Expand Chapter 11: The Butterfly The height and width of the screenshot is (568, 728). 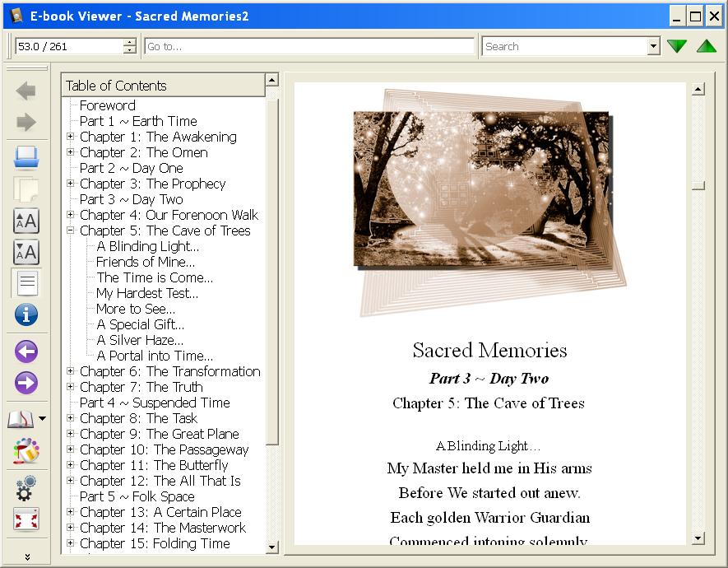tap(71, 465)
